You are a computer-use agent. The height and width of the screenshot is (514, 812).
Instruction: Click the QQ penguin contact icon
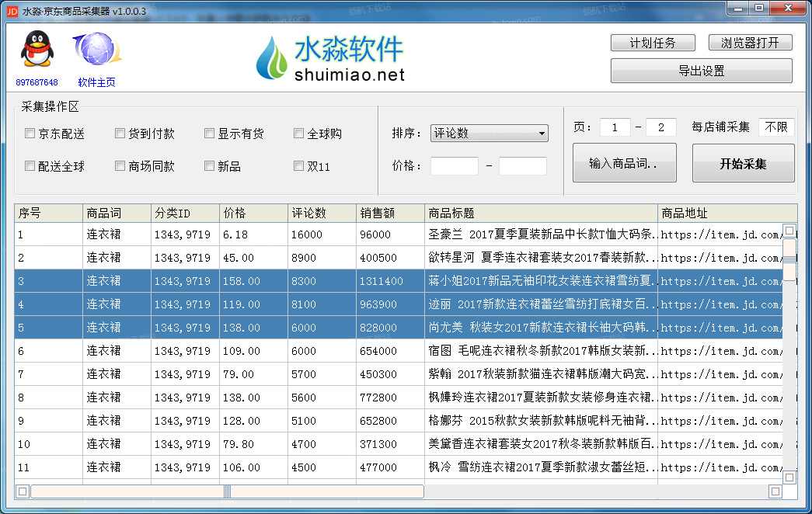pos(37,49)
